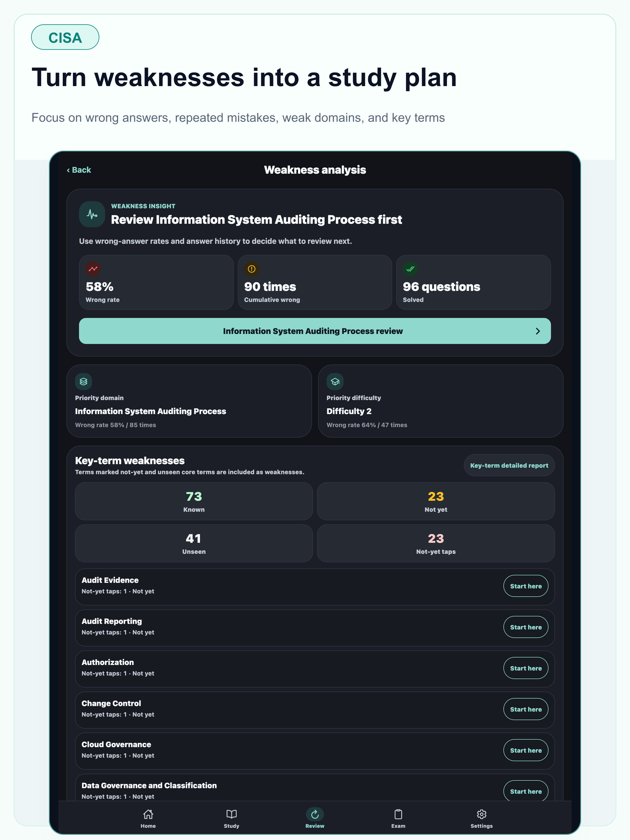Click the CISA badge

point(65,37)
